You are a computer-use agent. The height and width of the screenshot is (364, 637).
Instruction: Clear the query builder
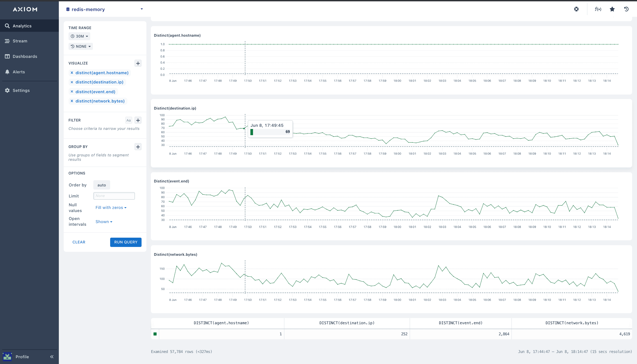[79, 242]
